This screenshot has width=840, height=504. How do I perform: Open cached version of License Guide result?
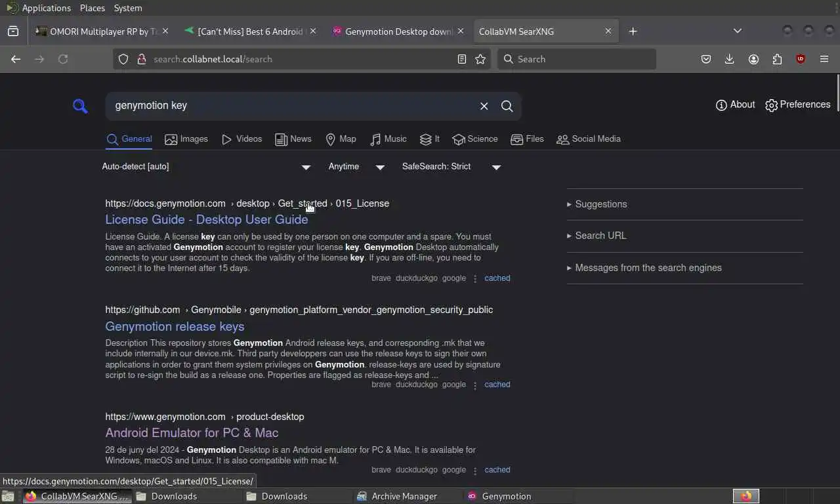tap(497, 278)
